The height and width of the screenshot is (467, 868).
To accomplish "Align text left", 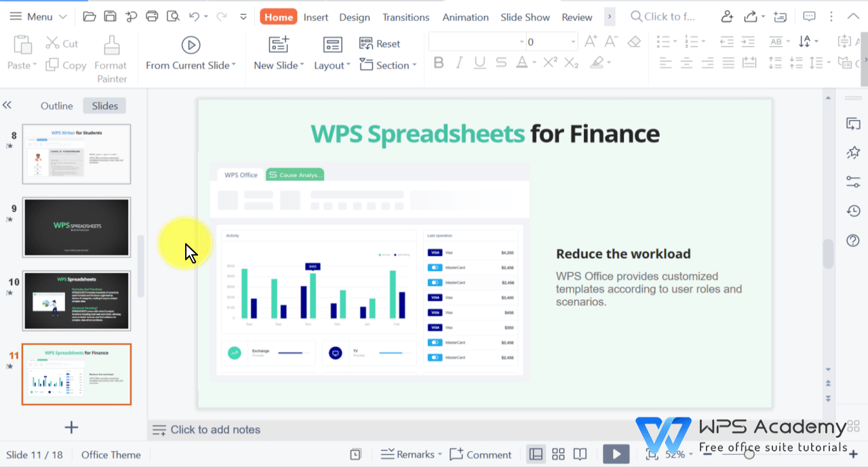I will click(665, 63).
